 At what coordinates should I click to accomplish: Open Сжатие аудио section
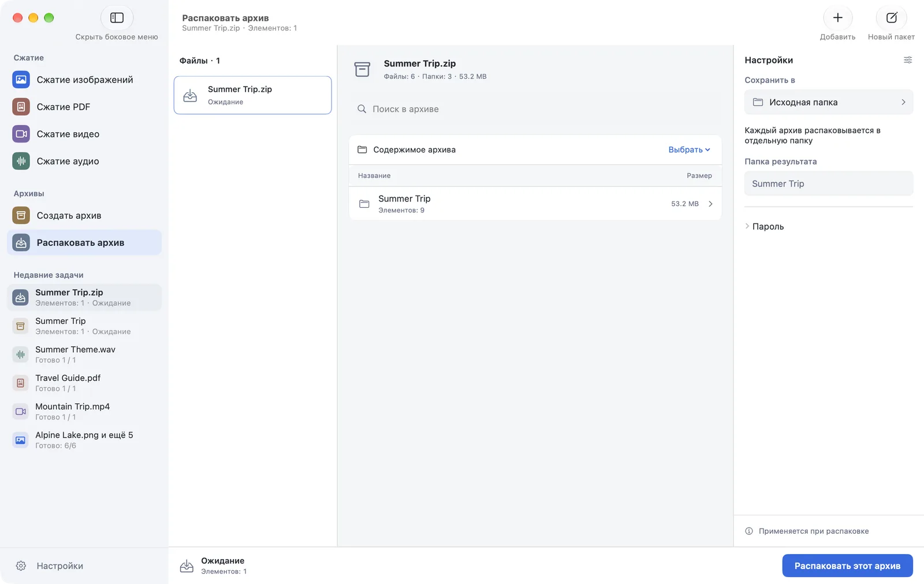[84, 161]
